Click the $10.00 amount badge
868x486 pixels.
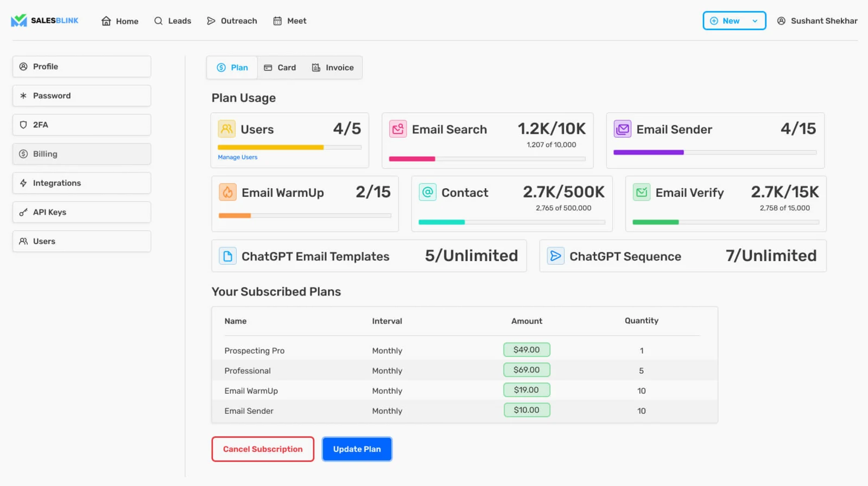point(527,410)
